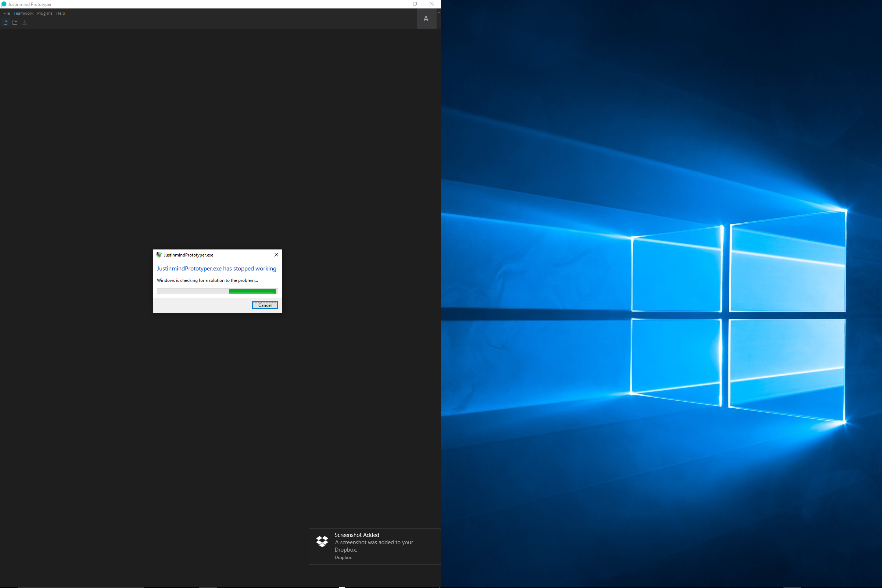
Task: Restore down the Justinmind Prototyper window
Action: pyautogui.click(x=415, y=4)
